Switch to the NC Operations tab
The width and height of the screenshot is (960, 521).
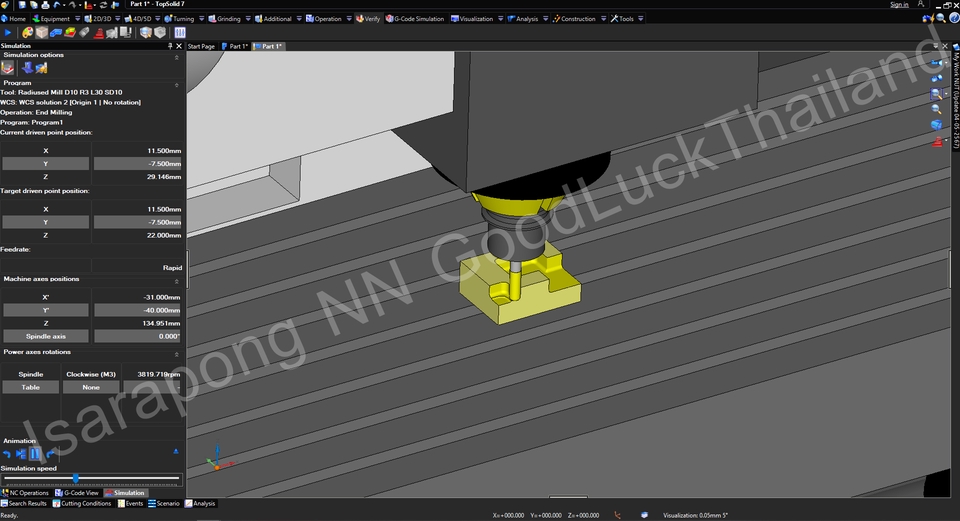25,493
